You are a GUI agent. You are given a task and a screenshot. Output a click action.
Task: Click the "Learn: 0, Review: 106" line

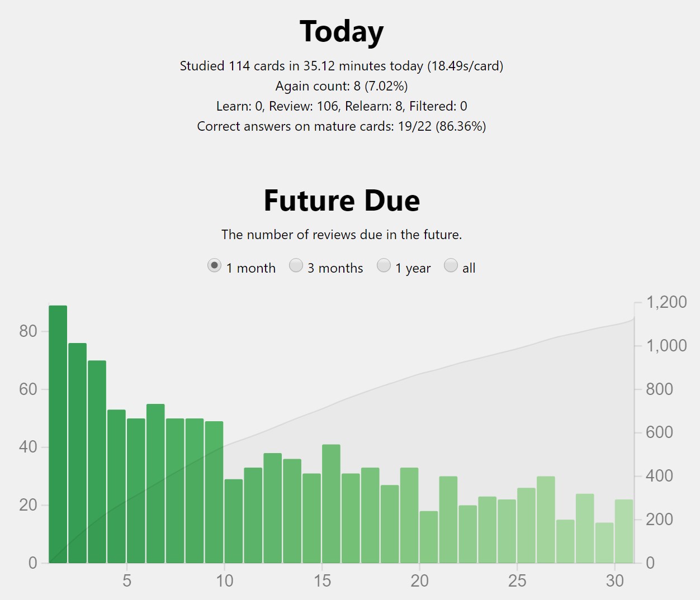[x=342, y=106]
